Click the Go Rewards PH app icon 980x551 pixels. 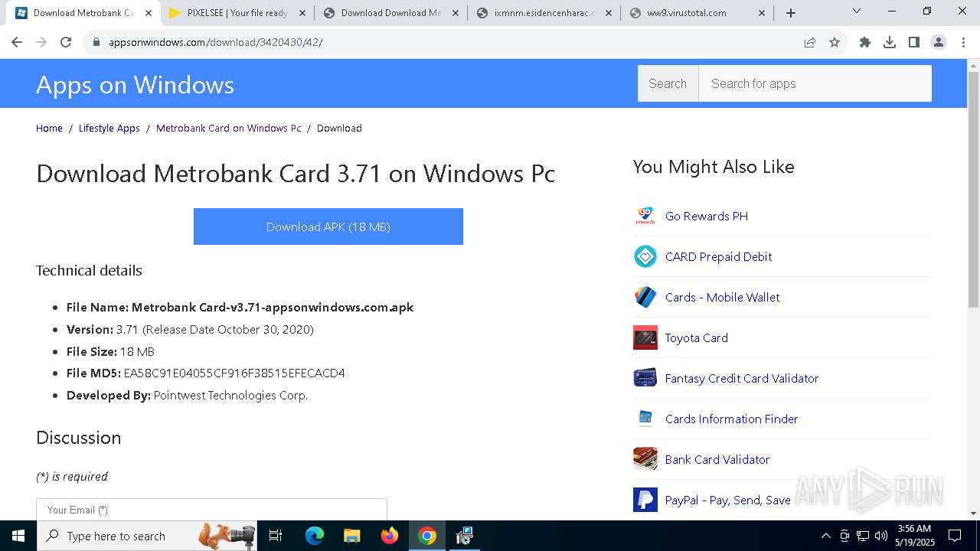tap(645, 216)
